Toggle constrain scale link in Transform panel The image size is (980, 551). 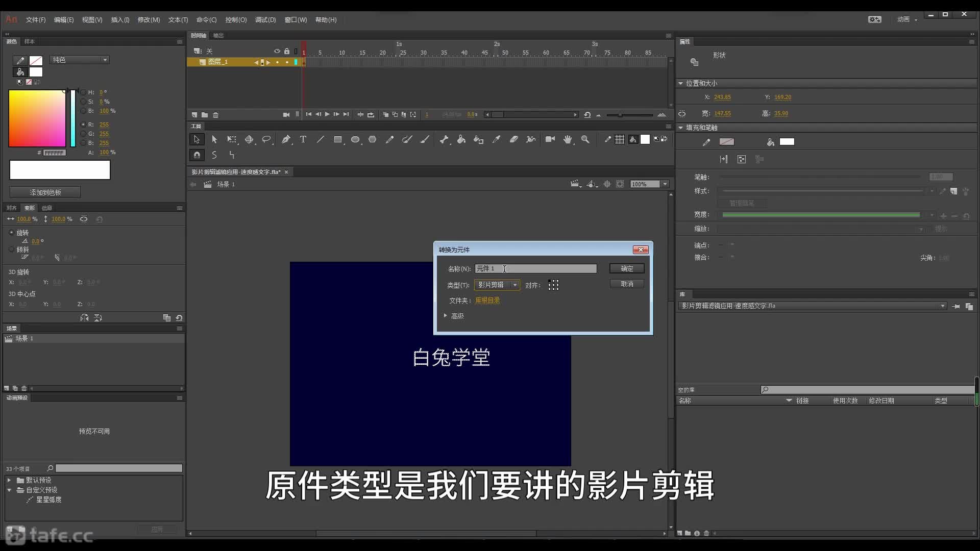84,219
